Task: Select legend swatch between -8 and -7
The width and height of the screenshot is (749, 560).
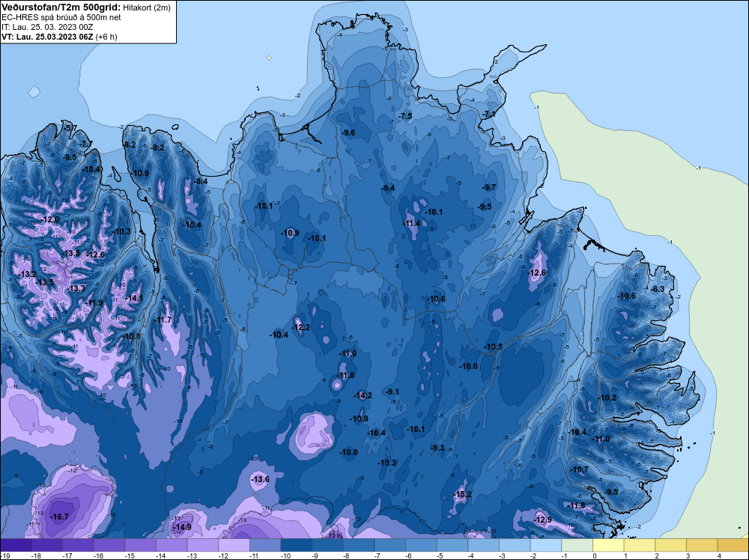Action: (x=360, y=545)
